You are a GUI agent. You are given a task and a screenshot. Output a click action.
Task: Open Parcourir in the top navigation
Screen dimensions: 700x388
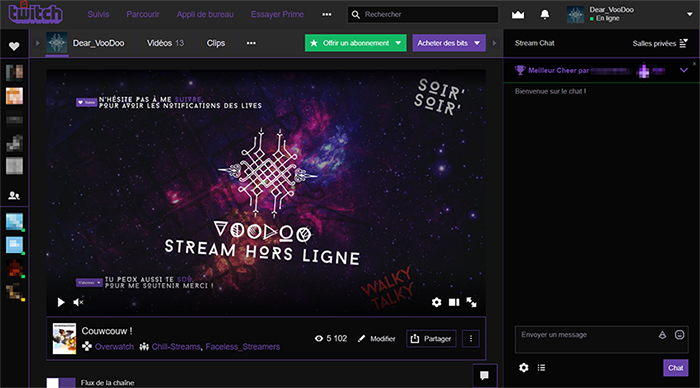143,14
